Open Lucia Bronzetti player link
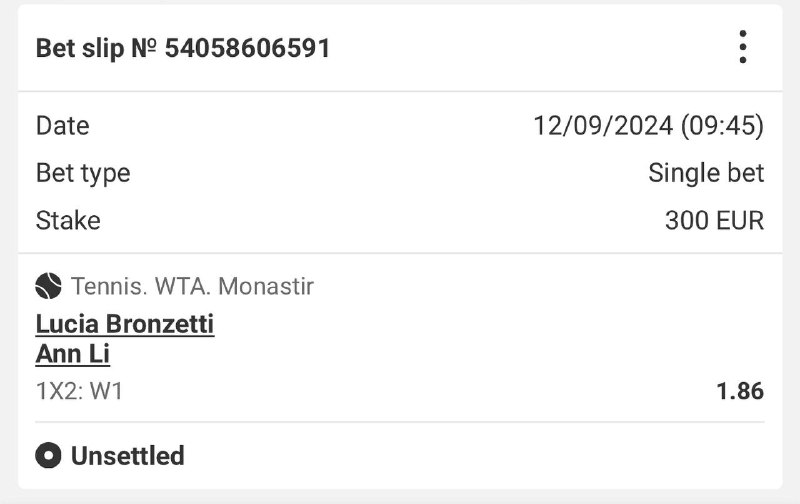 (x=124, y=324)
